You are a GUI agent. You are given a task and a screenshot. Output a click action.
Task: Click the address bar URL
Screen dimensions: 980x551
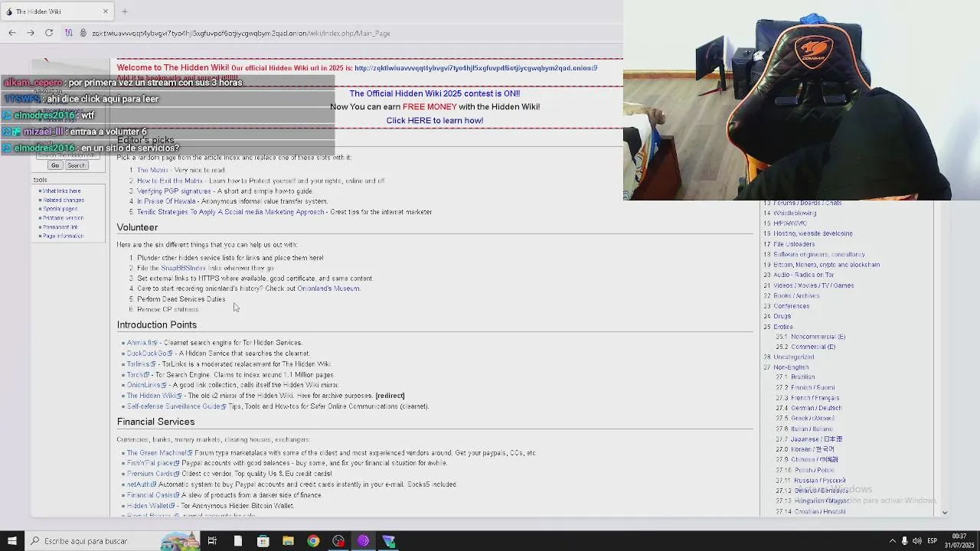(240, 33)
